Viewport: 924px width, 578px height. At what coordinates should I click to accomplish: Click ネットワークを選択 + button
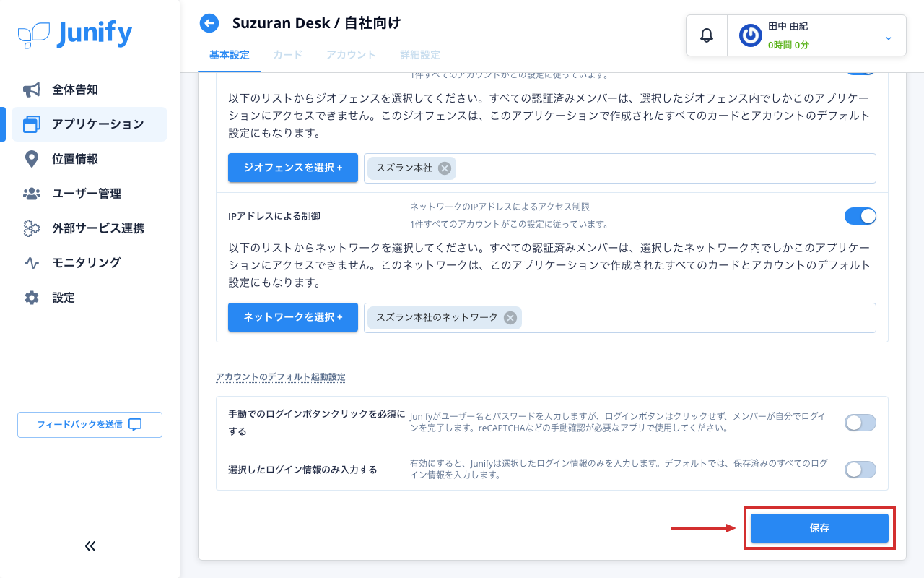click(293, 317)
